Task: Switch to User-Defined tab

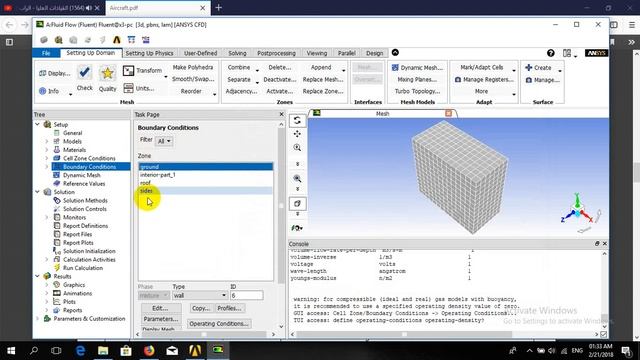Action: point(200,53)
